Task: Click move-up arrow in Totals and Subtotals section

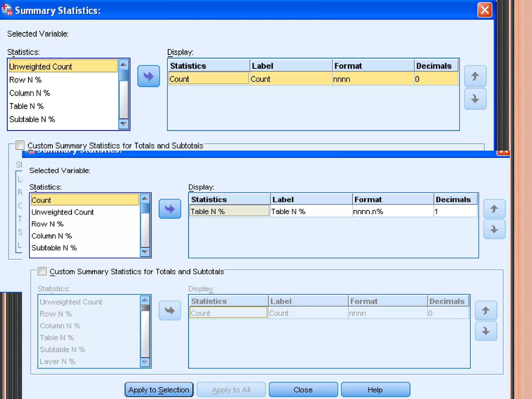Action: pyautogui.click(x=486, y=310)
